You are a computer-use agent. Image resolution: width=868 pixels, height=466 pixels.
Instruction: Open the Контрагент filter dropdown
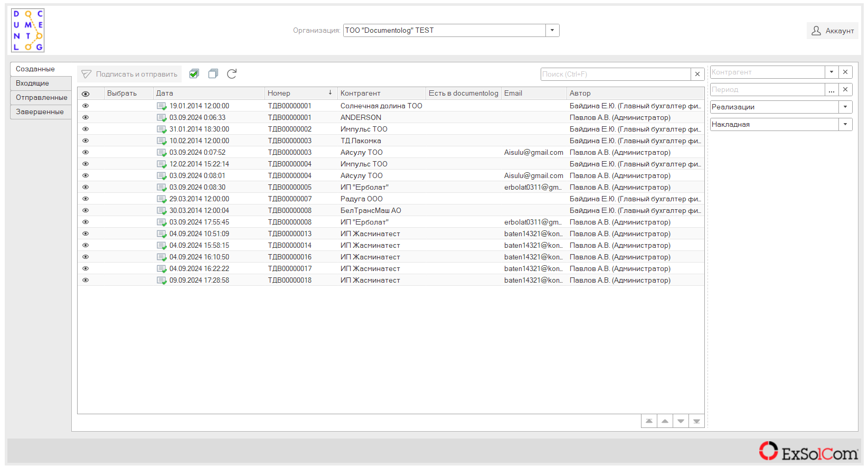coord(832,72)
